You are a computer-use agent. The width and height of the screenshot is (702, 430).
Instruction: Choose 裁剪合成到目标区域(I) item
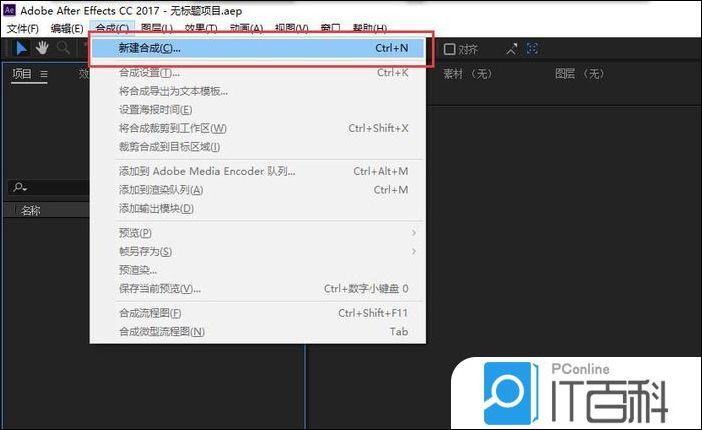pos(257,146)
